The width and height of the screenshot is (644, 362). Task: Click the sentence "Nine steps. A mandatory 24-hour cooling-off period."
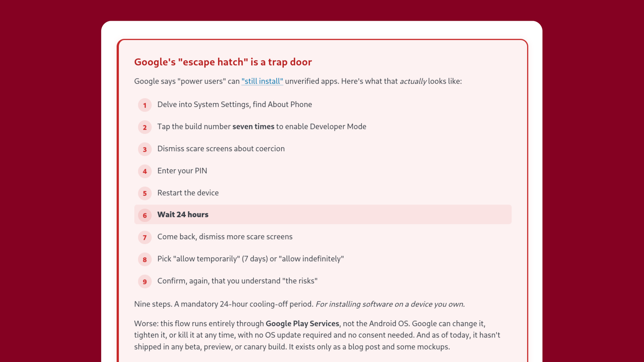click(224, 304)
